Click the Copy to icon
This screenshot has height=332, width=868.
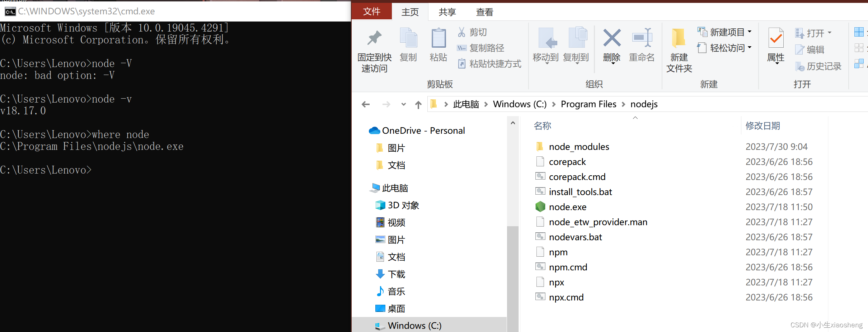[x=577, y=37]
